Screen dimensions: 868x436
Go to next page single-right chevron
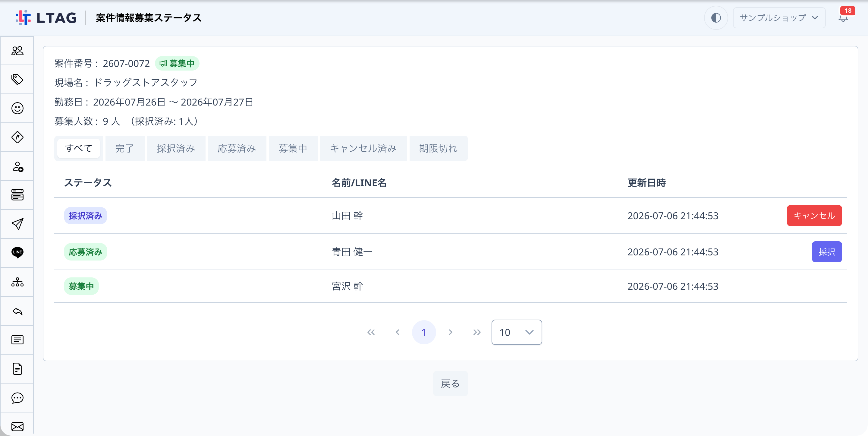tap(450, 332)
